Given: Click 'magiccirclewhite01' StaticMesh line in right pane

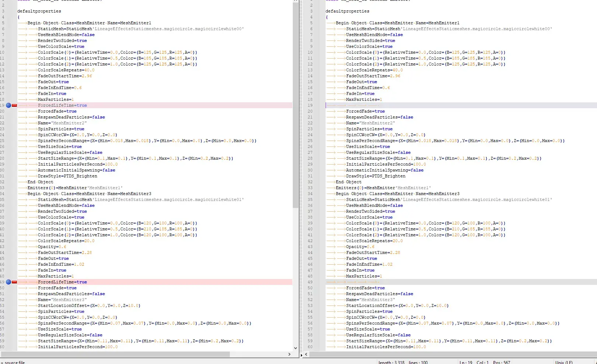Looking at the screenshot, I should pos(449,199).
